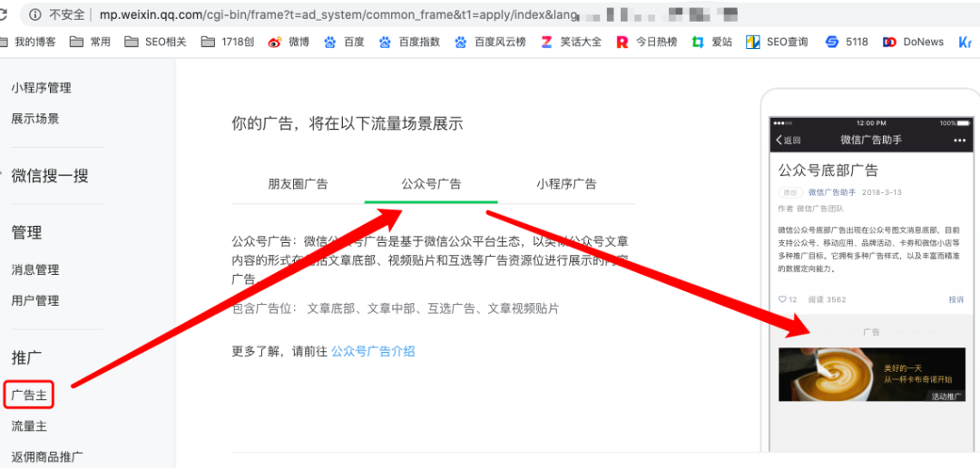Image resolution: width=980 pixels, height=468 pixels.
Task: Click the 推广 sidebar heading
Action: pyautogui.click(x=27, y=358)
